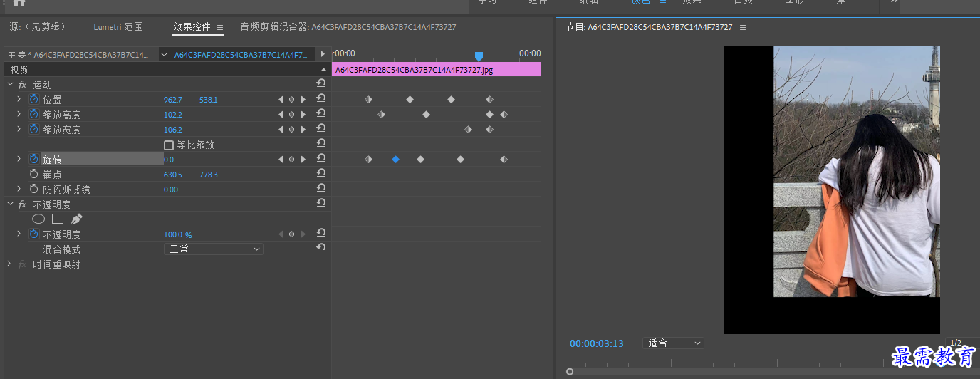980x379 pixels.
Task: Add or remove keyframe for 旋转
Action: point(291,160)
